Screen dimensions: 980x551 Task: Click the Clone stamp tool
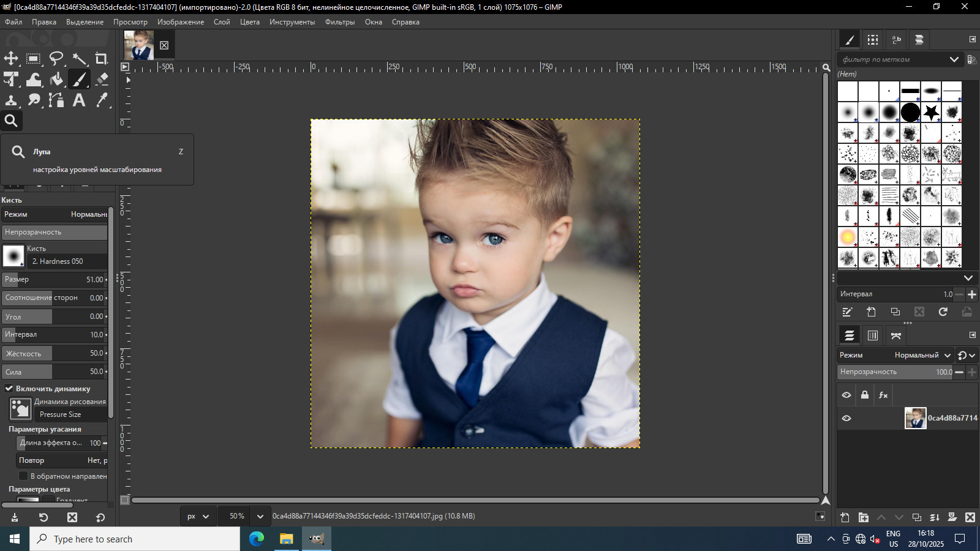[11, 100]
